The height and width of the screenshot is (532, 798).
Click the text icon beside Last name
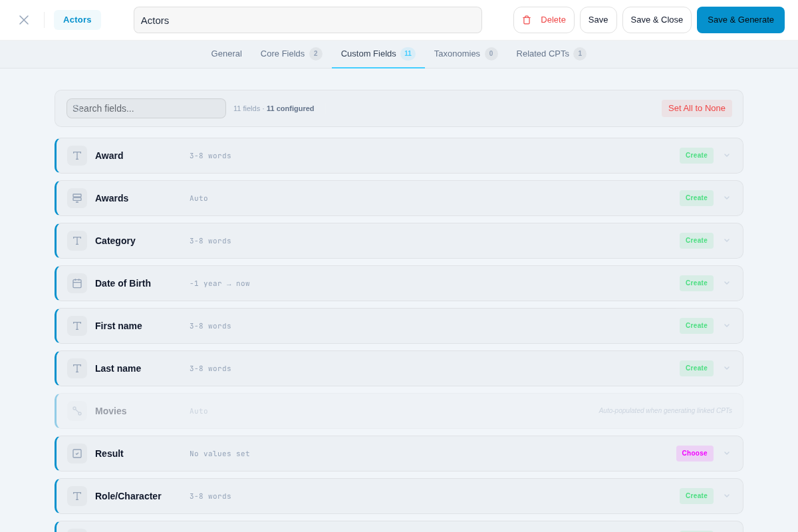pos(77,368)
